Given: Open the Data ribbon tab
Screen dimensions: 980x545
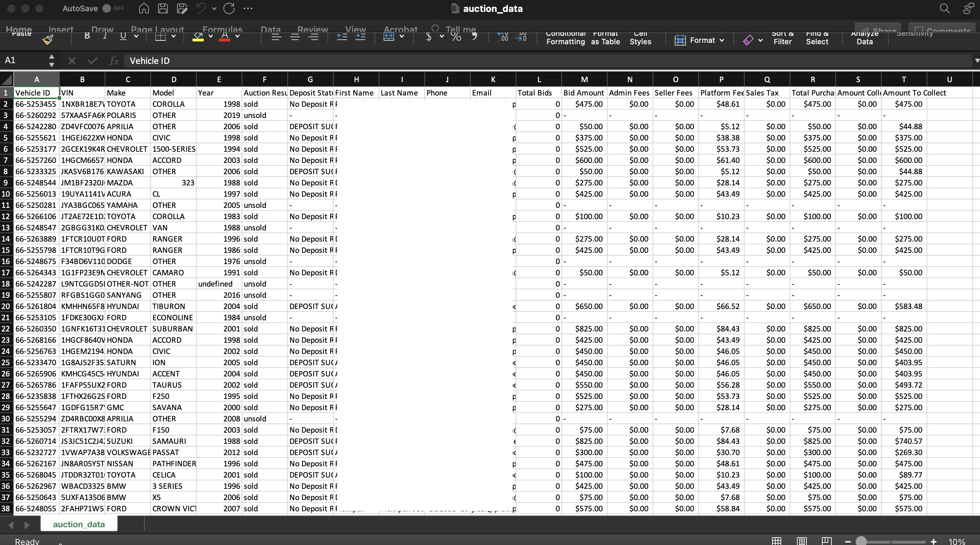Looking at the screenshot, I should click(270, 29).
